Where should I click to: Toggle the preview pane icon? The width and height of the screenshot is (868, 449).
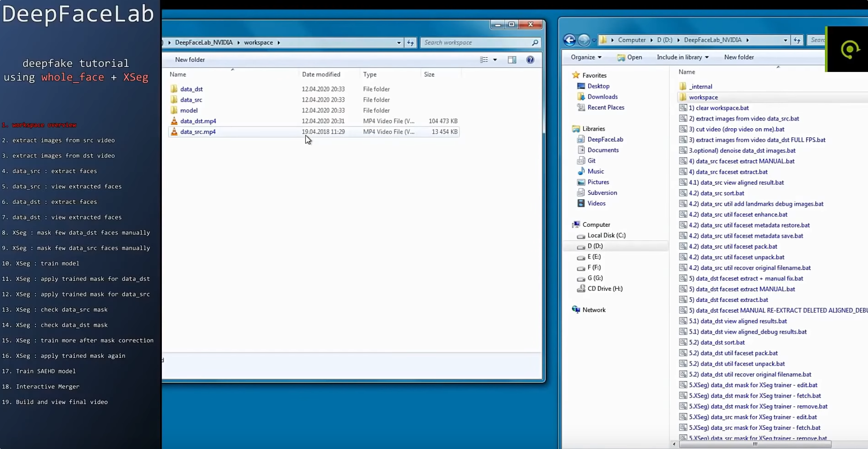click(x=512, y=60)
